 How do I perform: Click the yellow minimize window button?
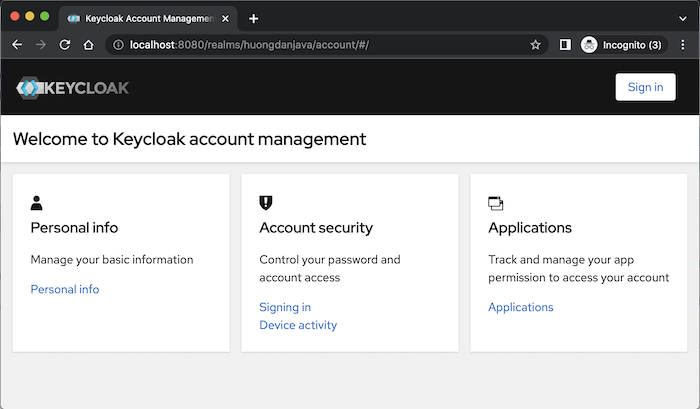pyautogui.click(x=29, y=16)
